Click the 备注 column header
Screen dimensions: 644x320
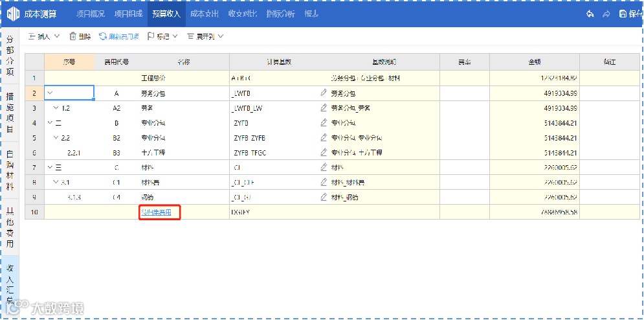click(x=610, y=62)
